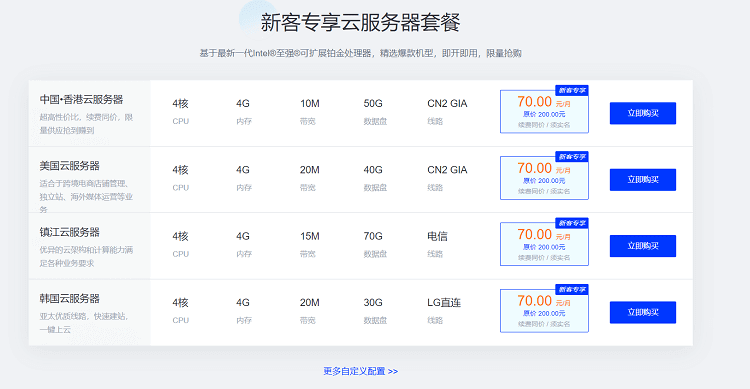Click CN2 GIA line in Hong Kong row
The width and height of the screenshot is (750, 389).
click(447, 104)
